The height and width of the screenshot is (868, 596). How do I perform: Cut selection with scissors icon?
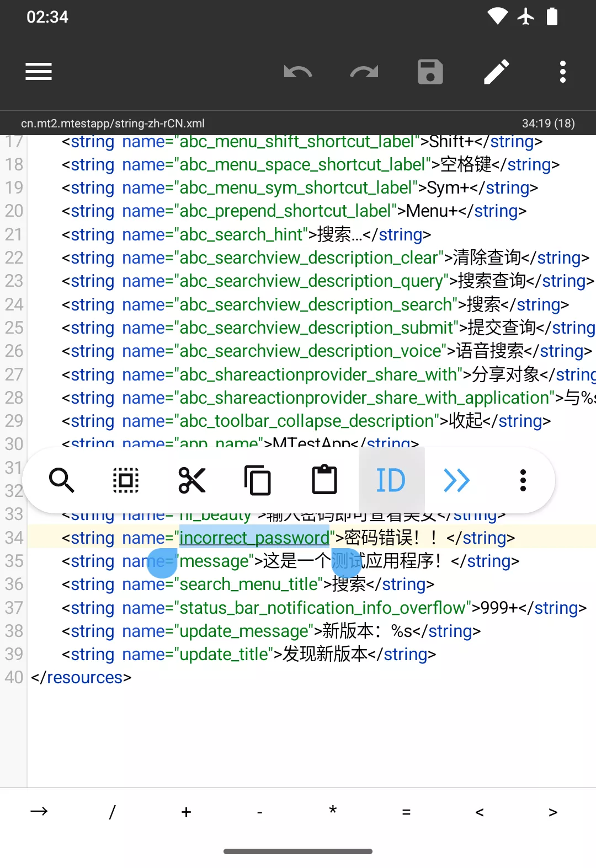[x=192, y=480]
